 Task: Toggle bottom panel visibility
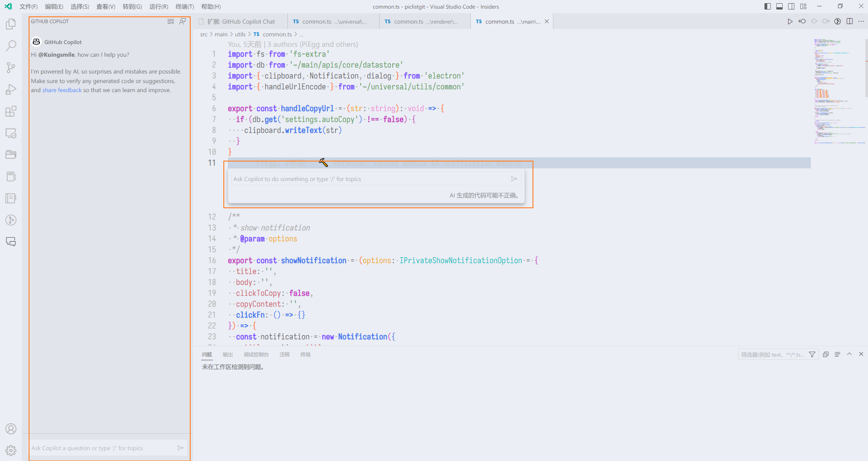click(x=779, y=6)
